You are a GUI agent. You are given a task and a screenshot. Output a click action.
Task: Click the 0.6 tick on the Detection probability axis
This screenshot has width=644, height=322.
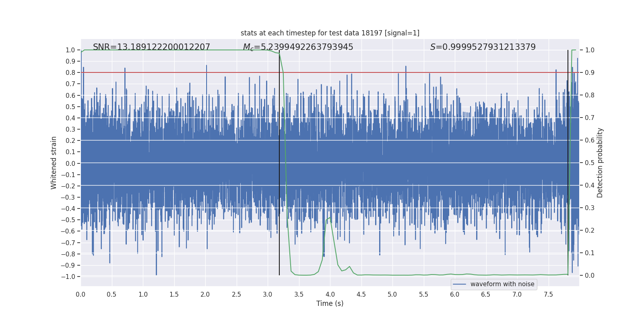coord(590,140)
